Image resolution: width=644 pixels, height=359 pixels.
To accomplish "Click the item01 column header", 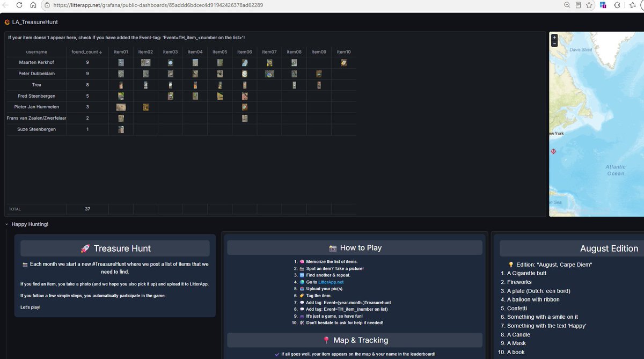I will pyautogui.click(x=121, y=52).
